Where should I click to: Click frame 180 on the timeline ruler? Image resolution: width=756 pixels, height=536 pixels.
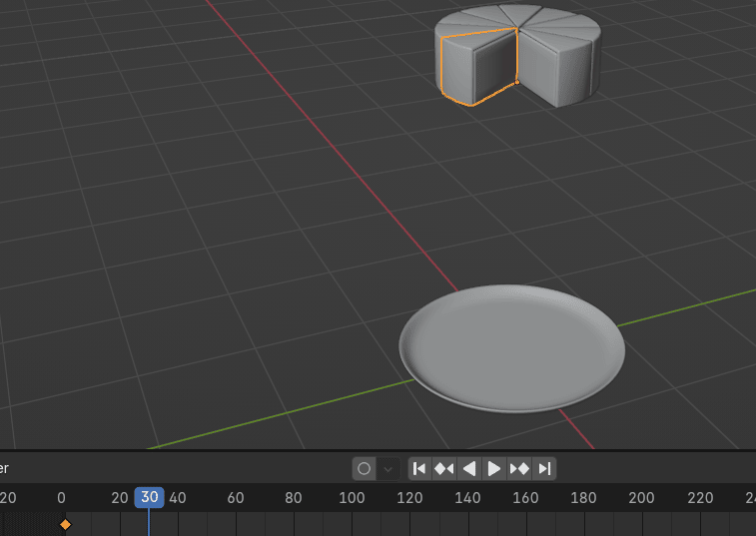coord(583,498)
